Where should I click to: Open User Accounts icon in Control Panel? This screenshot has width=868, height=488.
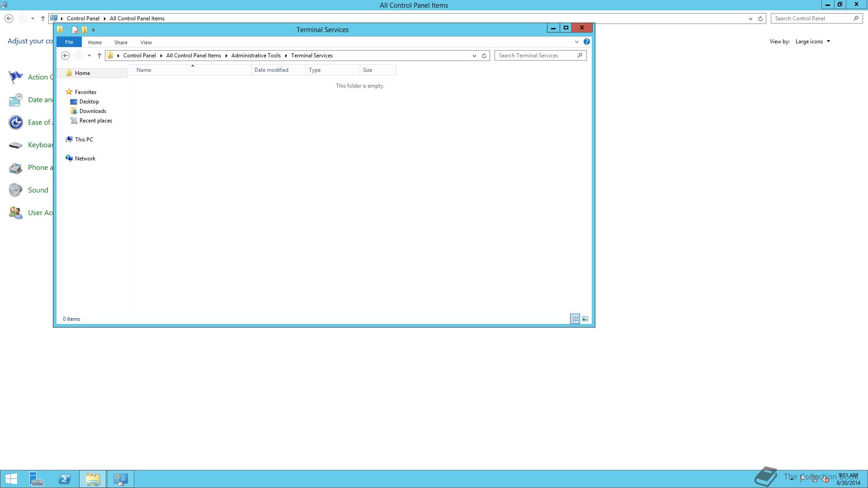coord(16,213)
